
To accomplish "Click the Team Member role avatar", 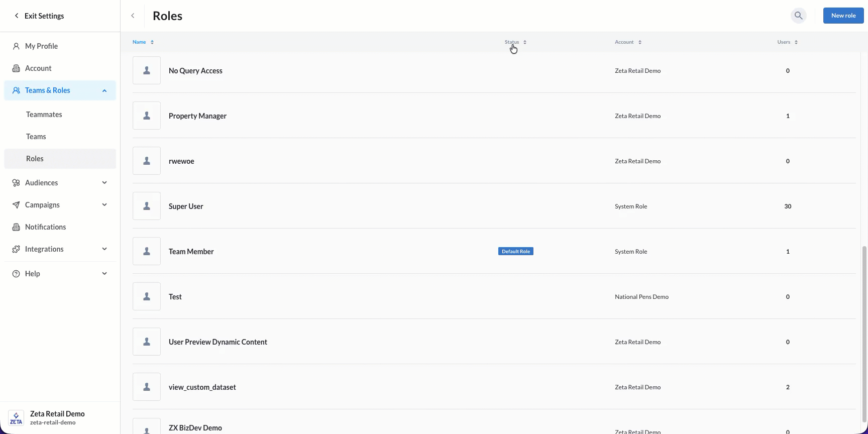I will point(147,251).
